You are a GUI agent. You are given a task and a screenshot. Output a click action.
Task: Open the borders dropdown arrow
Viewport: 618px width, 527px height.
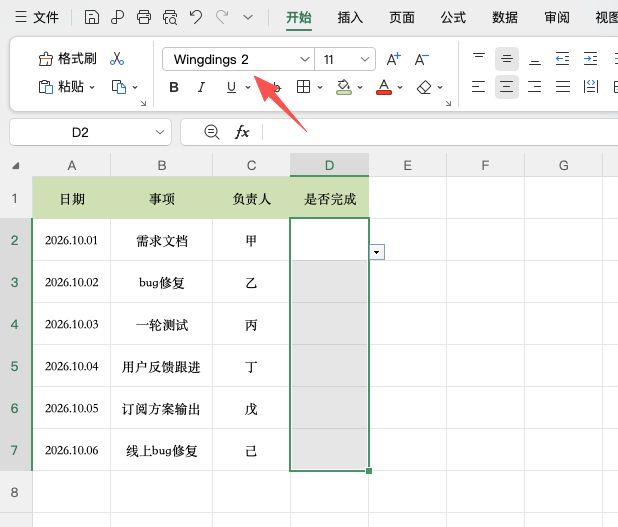(x=320, y=87)
